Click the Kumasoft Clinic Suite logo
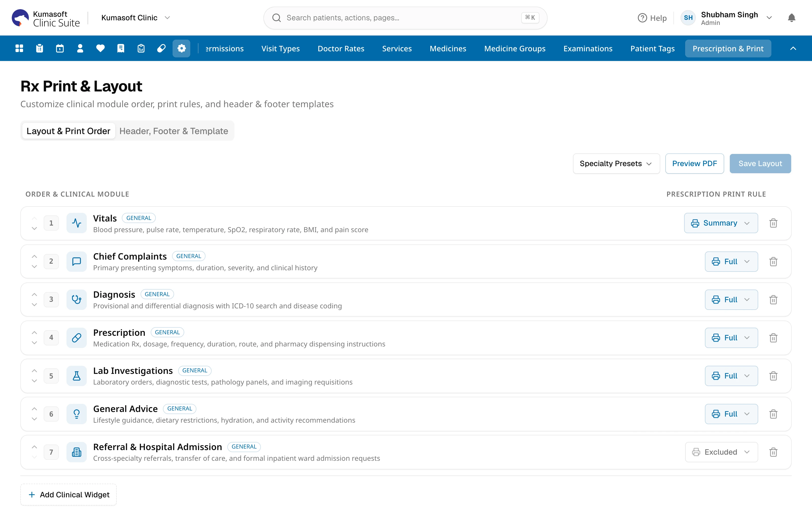The height and width of the screenshot is (508, 812). click(x=46, y=18)
